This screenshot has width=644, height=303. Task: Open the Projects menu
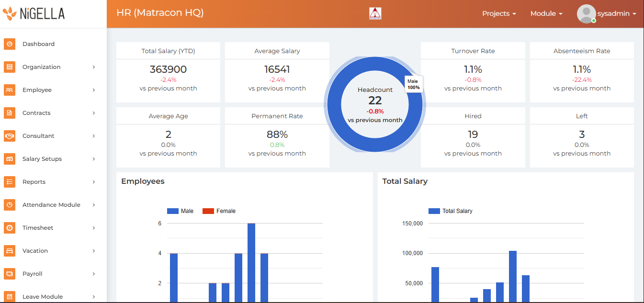(499, 13)
